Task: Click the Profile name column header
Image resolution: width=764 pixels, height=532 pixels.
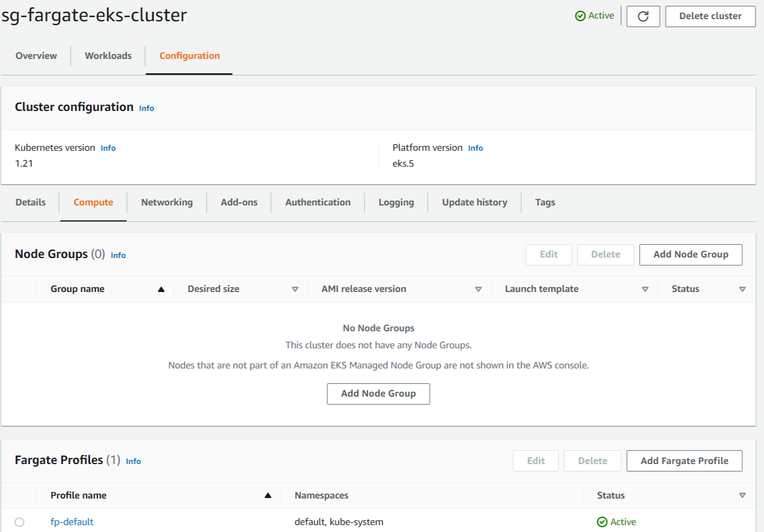Action: click(79, 495)
